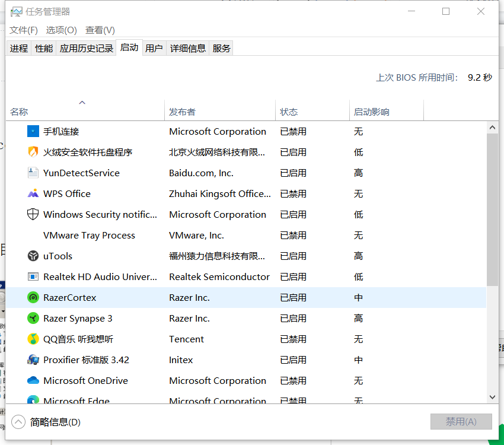Sort by the 发布者 column header
The width and height of the screenshot is (504, 445).
tap(220, 110)
